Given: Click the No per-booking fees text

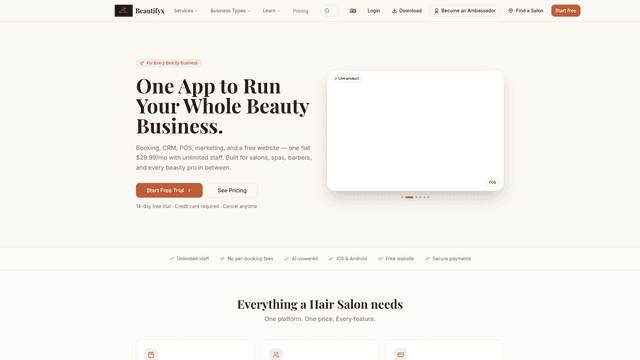Looking at the screenshot, I should coord(250,259).
